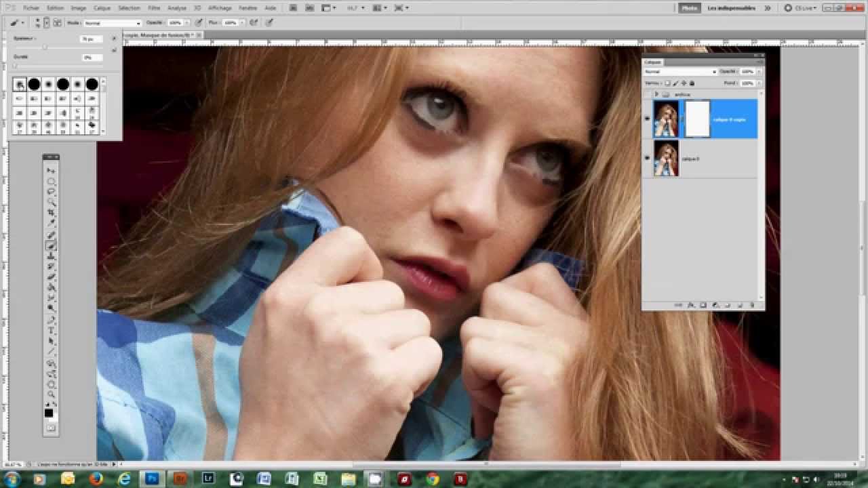Screen dimensions: 868x488
Task: Enable airbrush mode in options bar
Action: pos(254,22)
